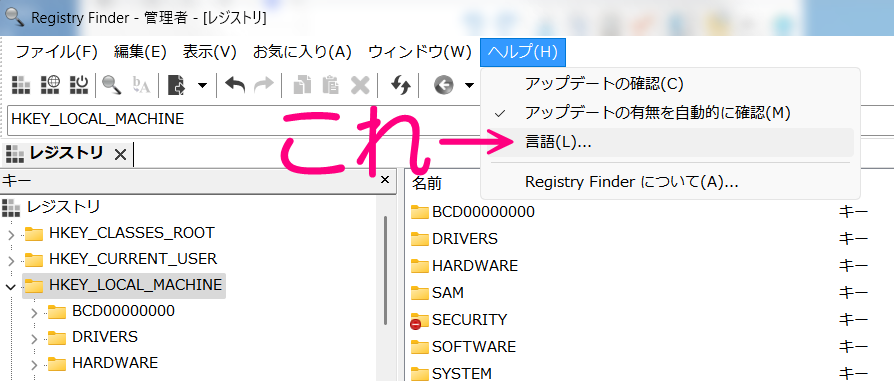This screenshot has height=381, width=894.
Task: Click the redo arrow icon
Action: (263, 86)
